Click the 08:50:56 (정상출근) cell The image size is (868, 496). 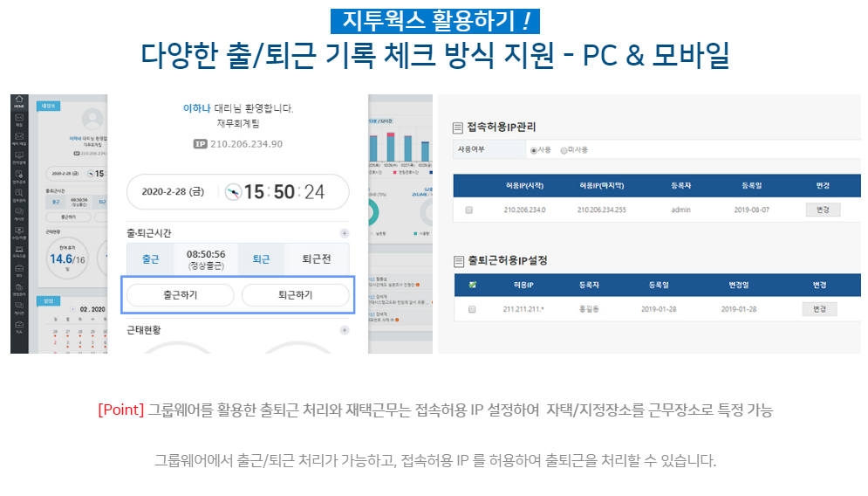point(206,258)
